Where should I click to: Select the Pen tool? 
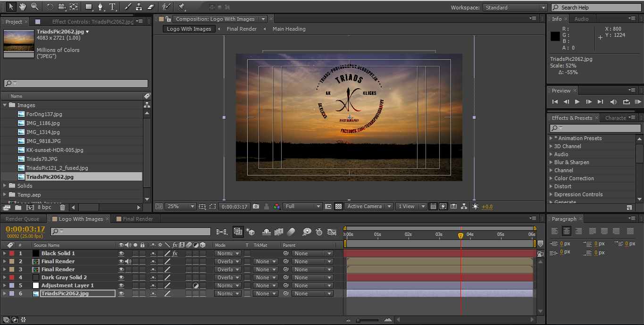click(x=100, y=7)
